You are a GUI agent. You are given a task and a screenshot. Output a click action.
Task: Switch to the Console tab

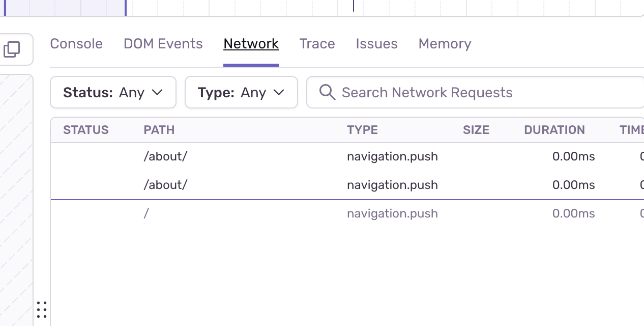pyautogui.click(x=76, y=44)
